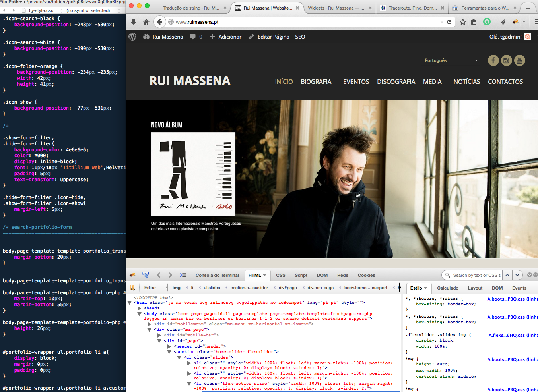
Task: Expand the div id="mobilemenu" node
Action: point(149,324)
